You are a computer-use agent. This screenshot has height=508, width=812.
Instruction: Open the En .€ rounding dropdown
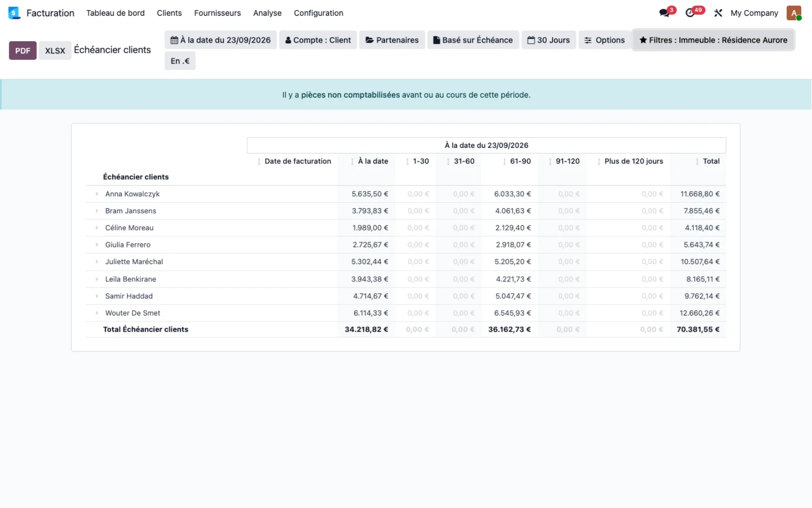click(180, 61)
